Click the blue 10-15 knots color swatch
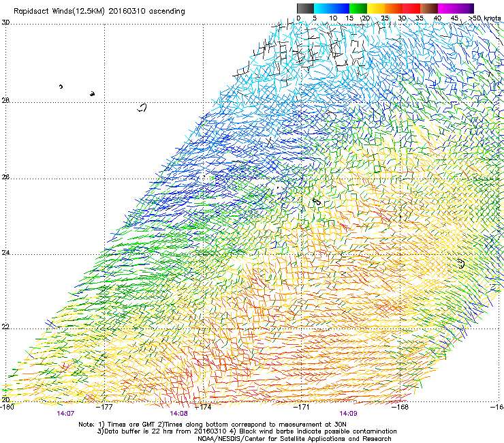The width and height of the screenshot is (504, 443). tap(341, 8)
